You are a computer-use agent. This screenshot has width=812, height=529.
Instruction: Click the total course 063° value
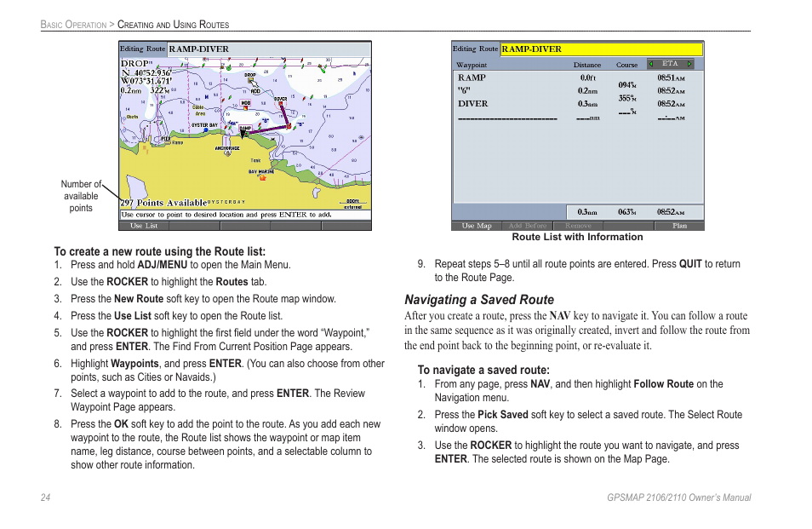pos(627,212)
